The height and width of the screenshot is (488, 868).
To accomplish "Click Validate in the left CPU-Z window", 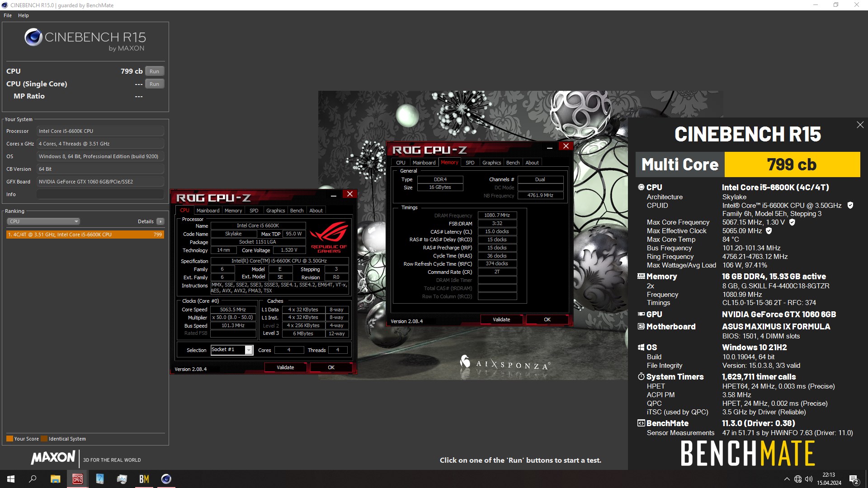I will (285, 367).
